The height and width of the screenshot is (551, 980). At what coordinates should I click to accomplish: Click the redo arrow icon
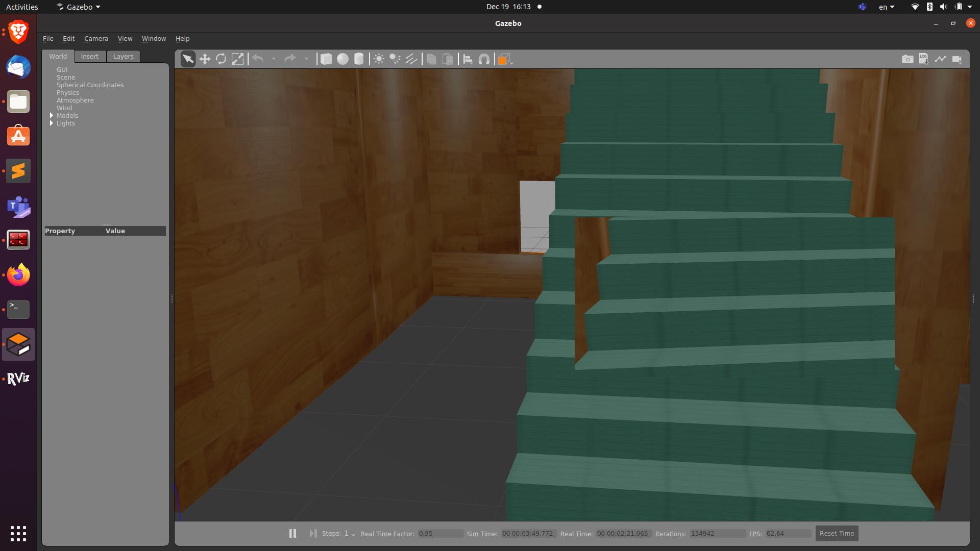tap(290, 59)
